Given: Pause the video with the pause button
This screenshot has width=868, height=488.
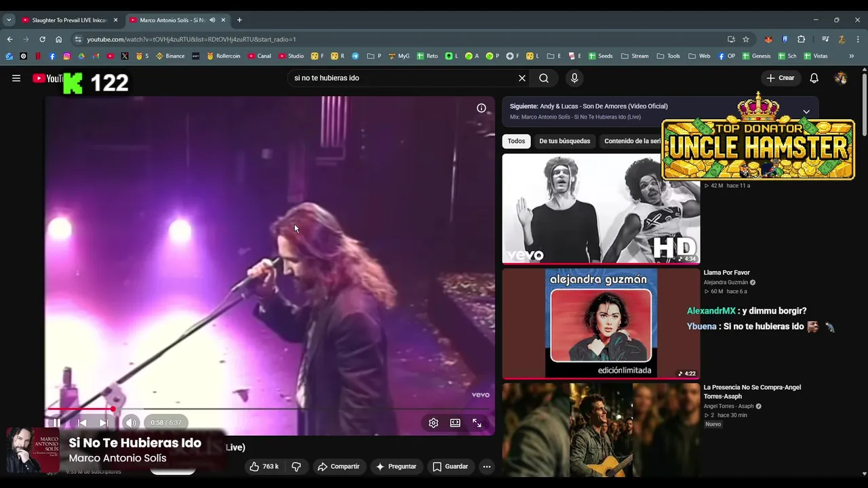Looking at the screenshot, I should click(x=57, y=423).
